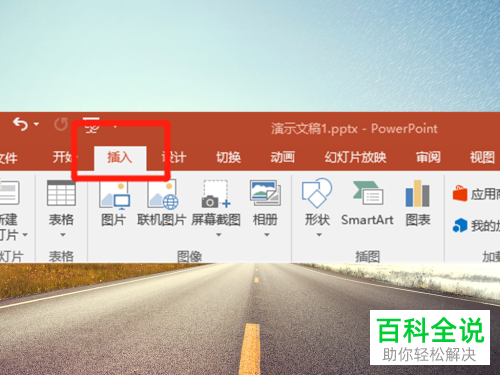Screen dimensions: 500x375
Task: Switch to the 审阅 (Review) tab
Action: point(428,157)
